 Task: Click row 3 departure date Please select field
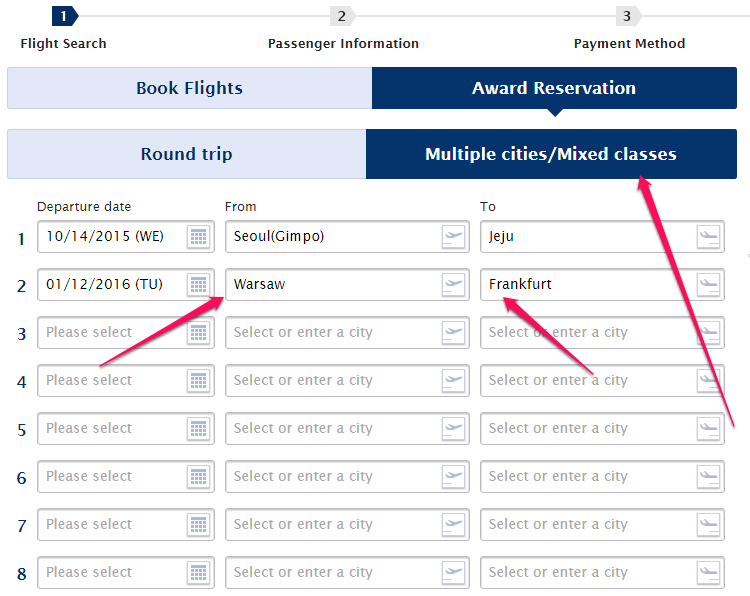[x=126, y=333]
